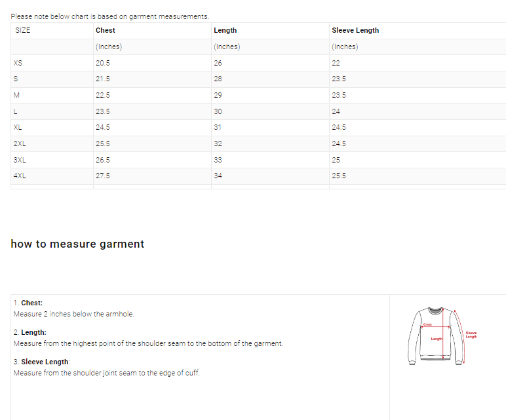Click sleeve length value 22 for XS
This screenshot has width=506, height=420.
click(336, 63)
